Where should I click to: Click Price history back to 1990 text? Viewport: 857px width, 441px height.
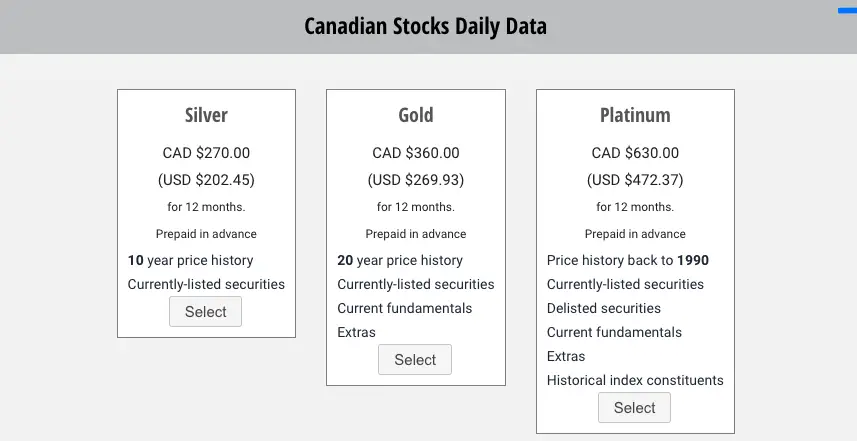tap(627, 261)
